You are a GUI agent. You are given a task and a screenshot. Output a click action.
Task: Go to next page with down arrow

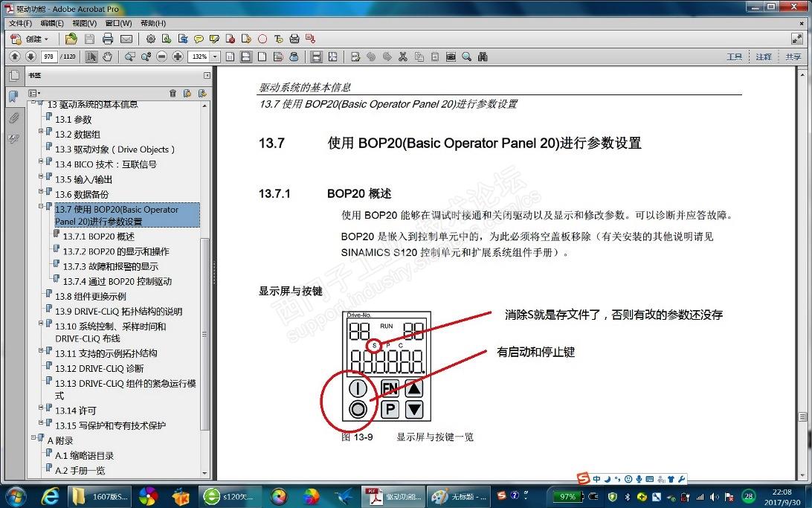(30, 57)
